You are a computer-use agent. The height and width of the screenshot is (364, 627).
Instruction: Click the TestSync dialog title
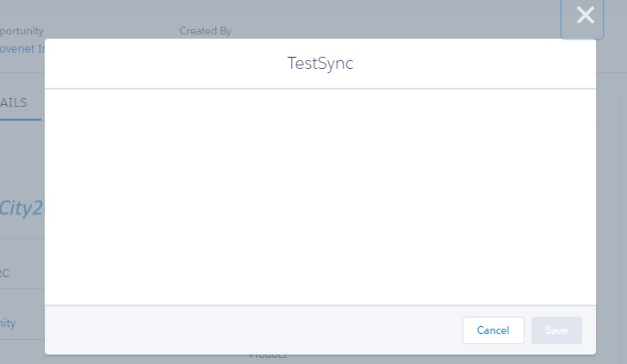tap(320, 64)
